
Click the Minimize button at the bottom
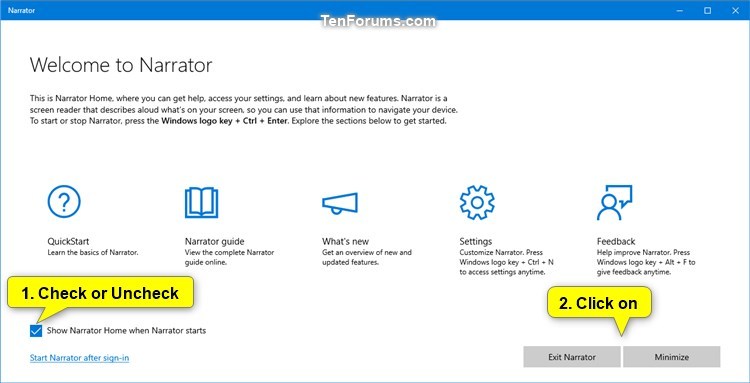pyautogui.click(x=672, y=357)
